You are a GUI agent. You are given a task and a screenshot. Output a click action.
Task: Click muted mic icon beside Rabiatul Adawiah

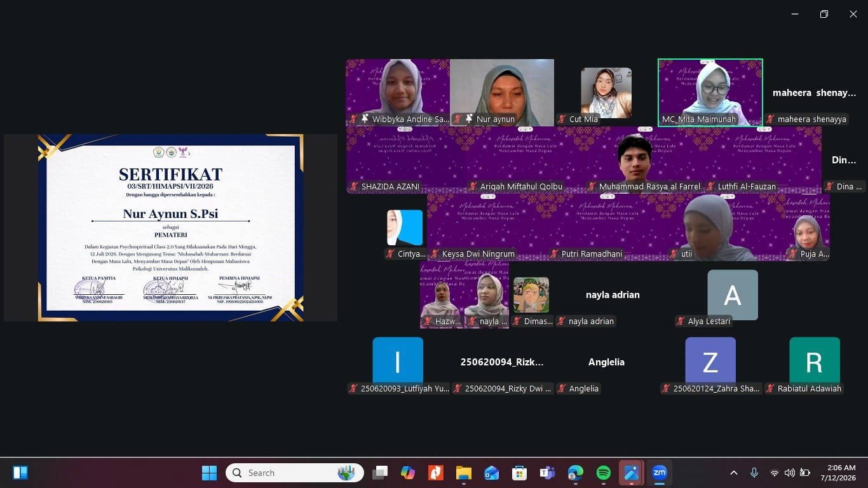770,388
